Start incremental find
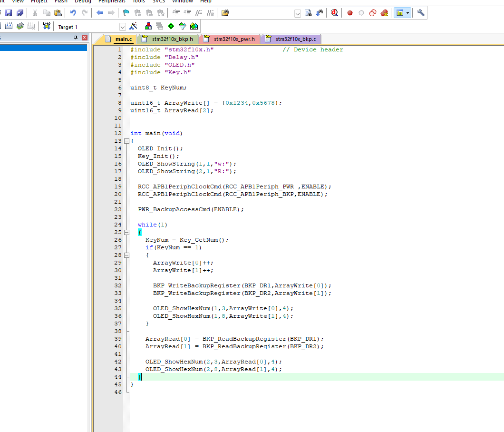Screen dimensions: 504x432 (x=320, y=13)
